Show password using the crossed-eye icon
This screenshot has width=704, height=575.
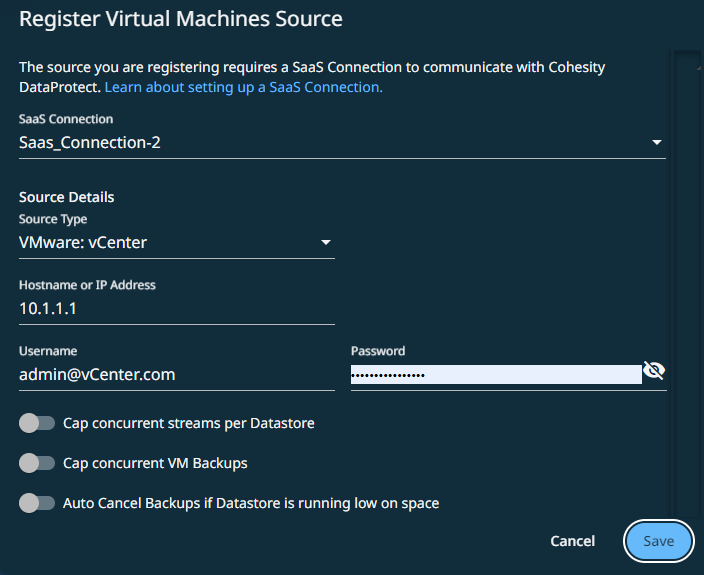[x=654, y=372]
